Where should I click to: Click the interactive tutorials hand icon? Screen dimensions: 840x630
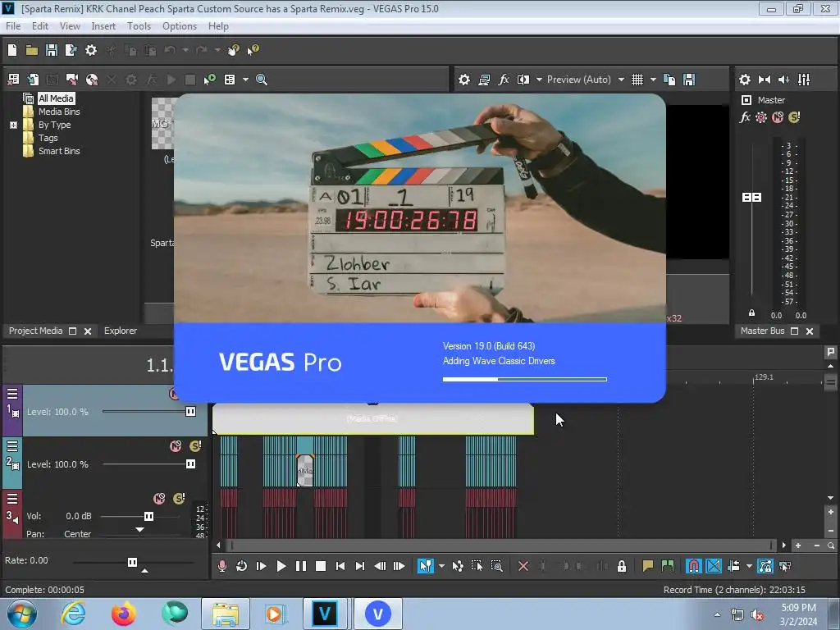(x=233, y=50)
